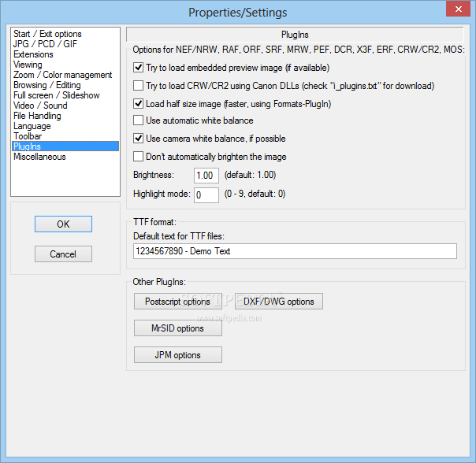The width and height of the screenshot is (476, 463).
Task: Open Postscript options
Action: (178, 302)
